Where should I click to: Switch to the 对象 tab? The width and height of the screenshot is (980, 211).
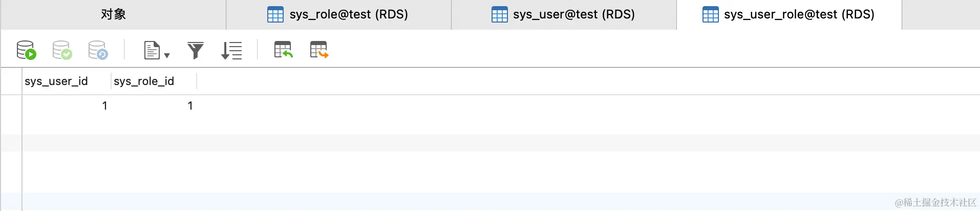pyautogui.click(x=113, y=14)
